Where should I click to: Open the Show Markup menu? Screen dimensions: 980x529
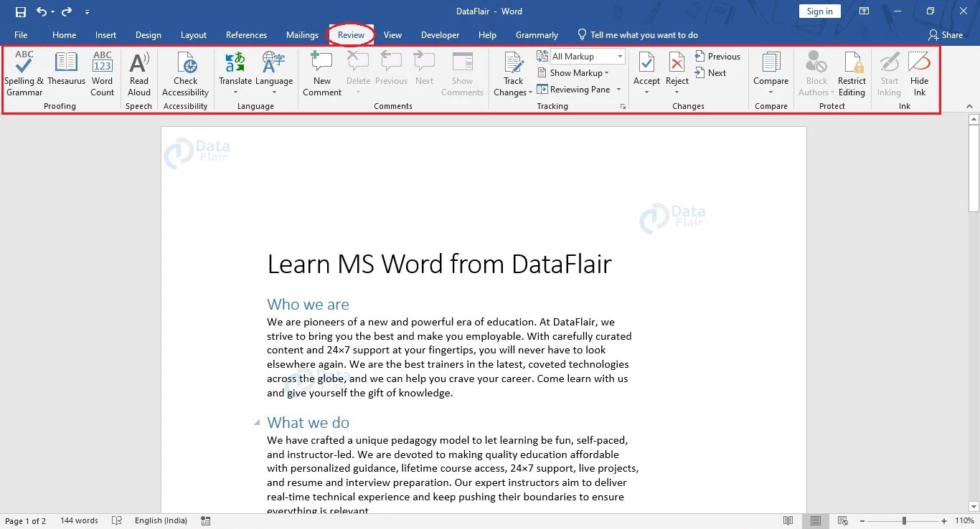click(575, 72)
